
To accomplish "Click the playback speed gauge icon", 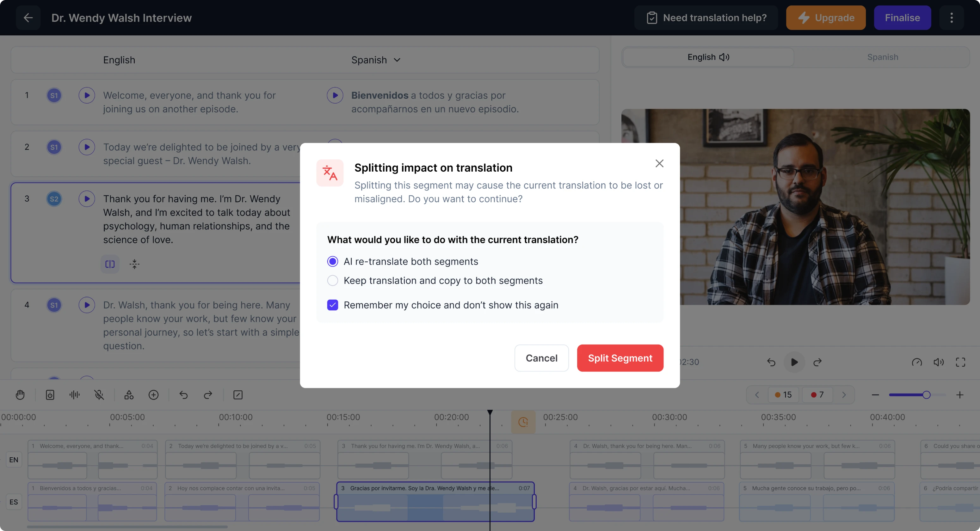I will pyautogui.click(x=917, y=362).
